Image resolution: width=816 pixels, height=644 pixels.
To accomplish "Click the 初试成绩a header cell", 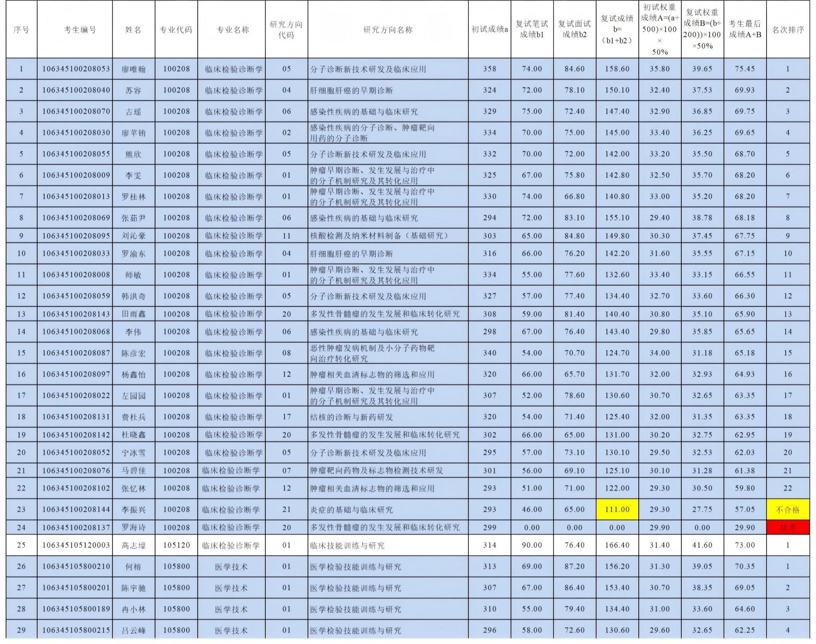I will (x=489, y=30).
